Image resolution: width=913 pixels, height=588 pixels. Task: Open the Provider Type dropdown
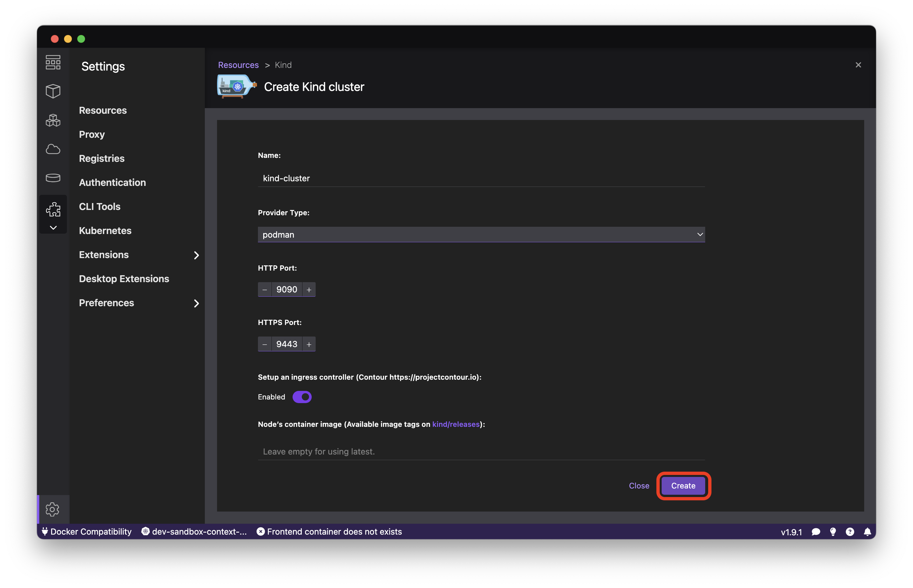[x=481, y=234]
